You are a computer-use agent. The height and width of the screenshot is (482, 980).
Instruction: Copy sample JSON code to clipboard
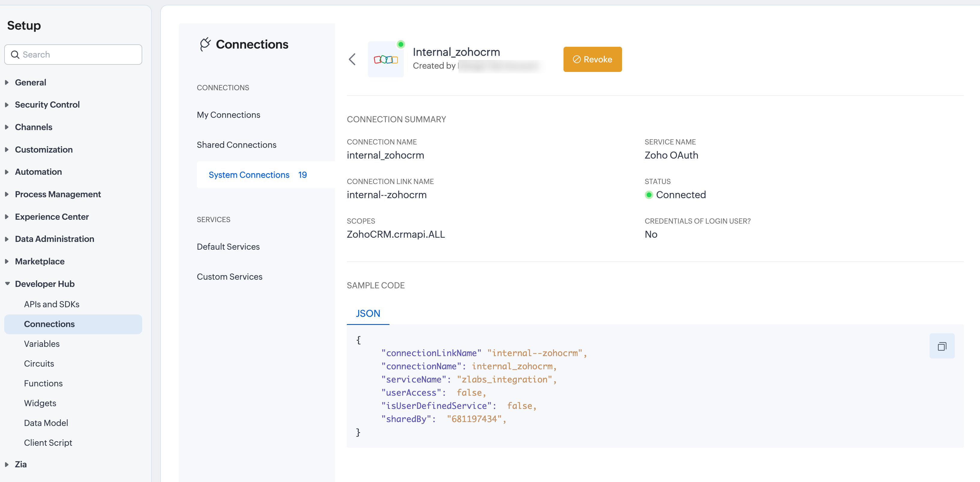(942, 346)
